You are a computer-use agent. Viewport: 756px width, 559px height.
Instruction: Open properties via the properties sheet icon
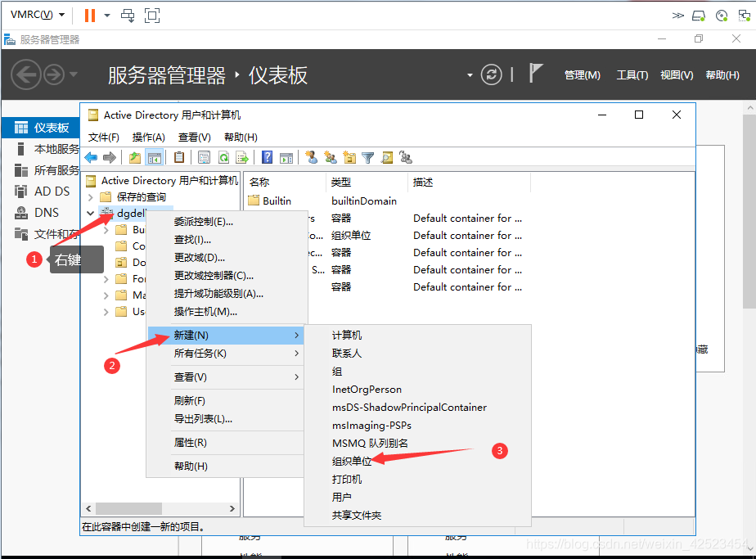point(204,158)
